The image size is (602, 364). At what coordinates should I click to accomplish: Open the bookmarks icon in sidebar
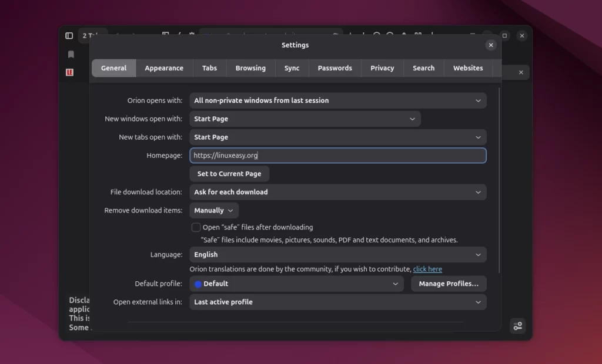(x=71, y=55)
